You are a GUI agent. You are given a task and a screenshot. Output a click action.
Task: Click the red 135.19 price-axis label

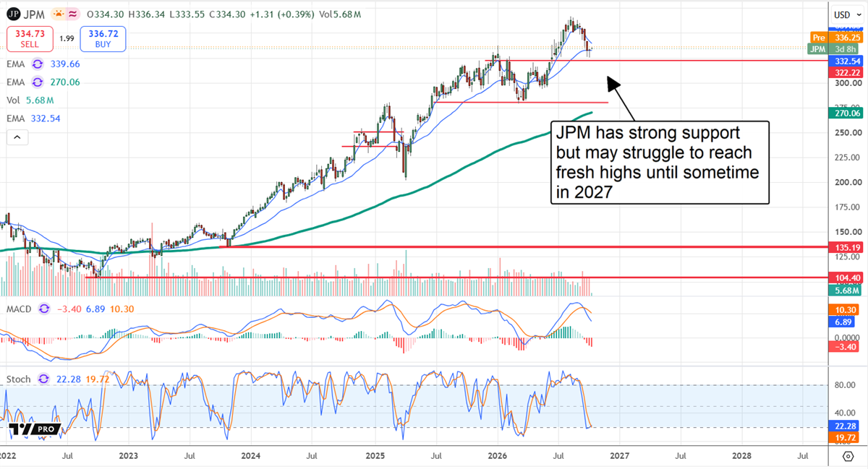(845, 247)
